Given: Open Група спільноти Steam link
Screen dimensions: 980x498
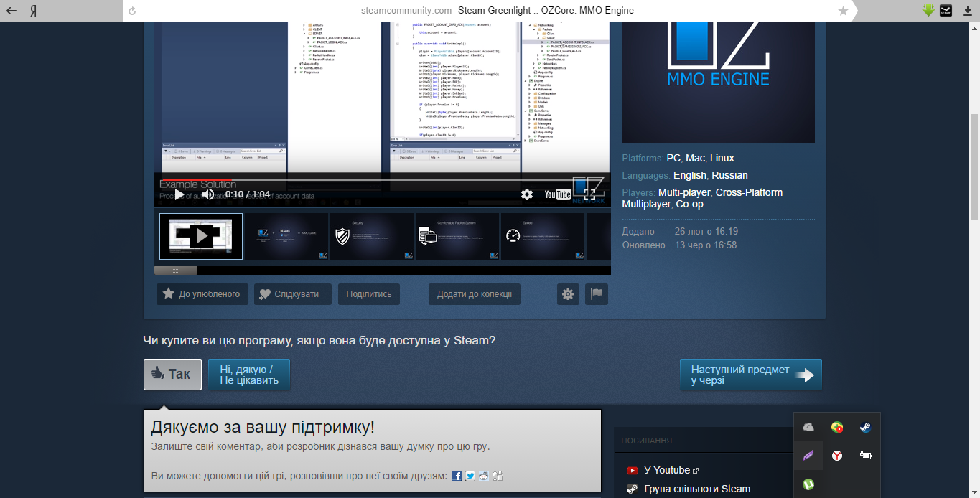Looking at the screenshot, I should [x=697, y=489].
